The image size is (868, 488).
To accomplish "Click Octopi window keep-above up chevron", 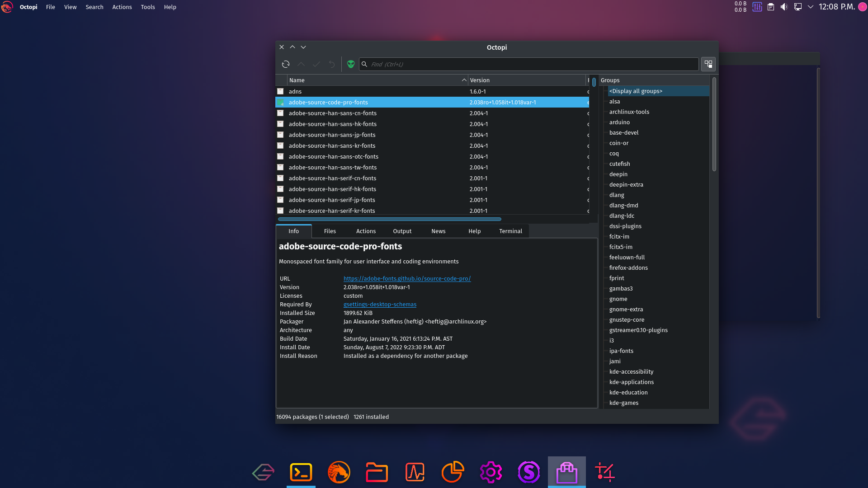I will 292,47.
